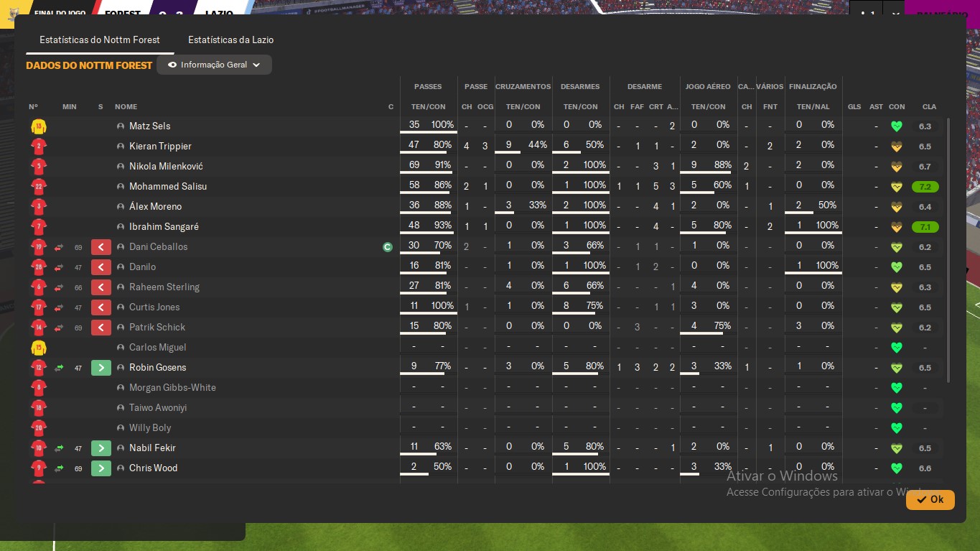Sort by Nº shirt number header

(34, 107)
